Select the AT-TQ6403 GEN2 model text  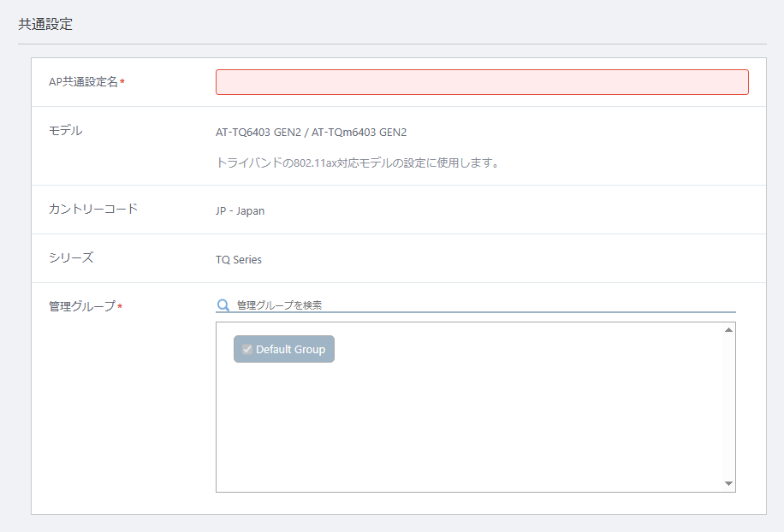pyautogui.click(x=258, y=133)
